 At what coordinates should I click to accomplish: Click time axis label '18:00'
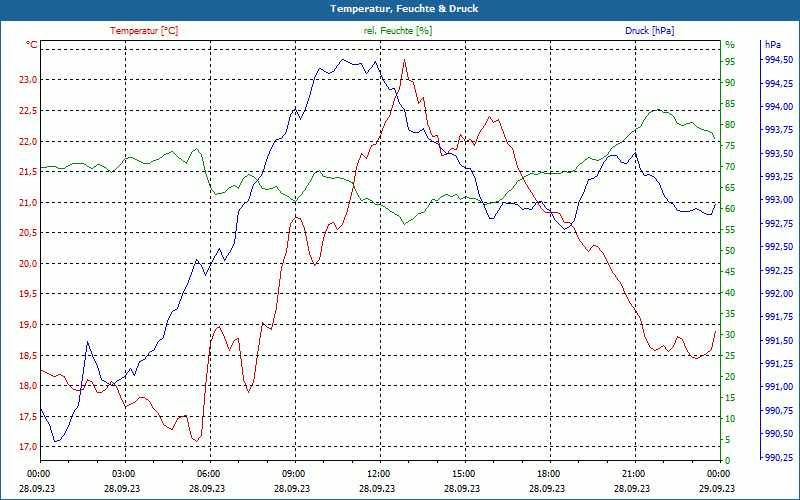(x=548, y=473)
